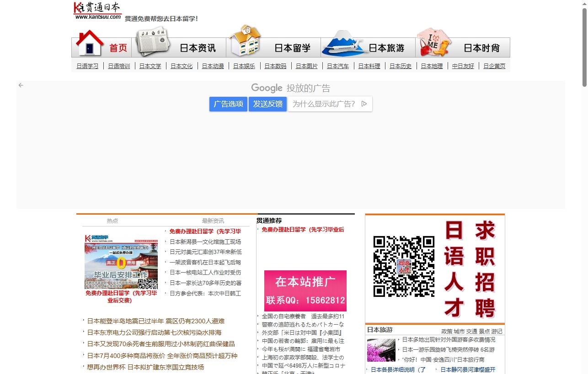This screenshot has height=374, width=588.
Task: Click the newspaper icon for 日本资讯
Action: 152,41
